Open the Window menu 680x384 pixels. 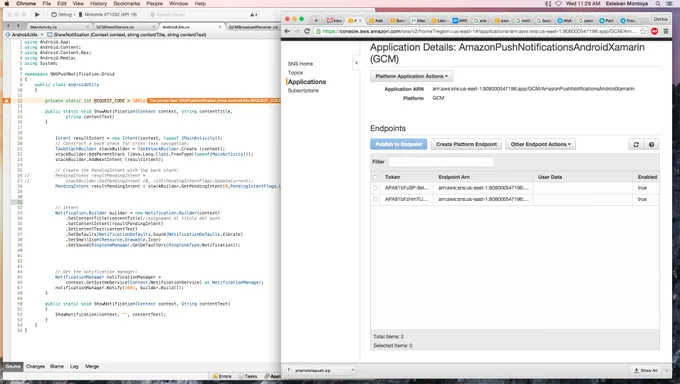[178, 3]
